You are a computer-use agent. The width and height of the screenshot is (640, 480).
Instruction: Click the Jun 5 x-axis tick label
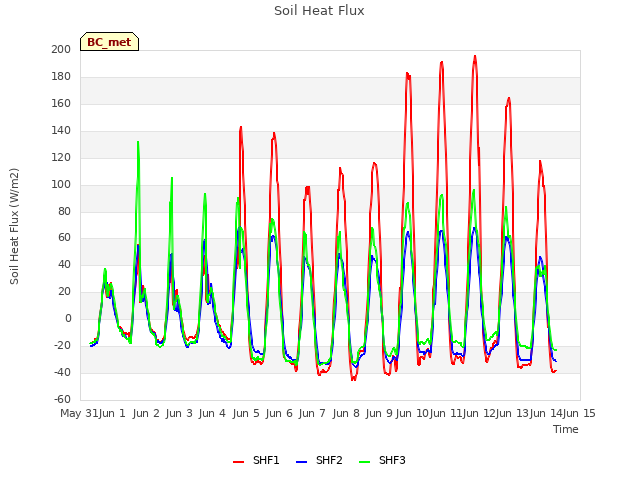tap(246, 413)
